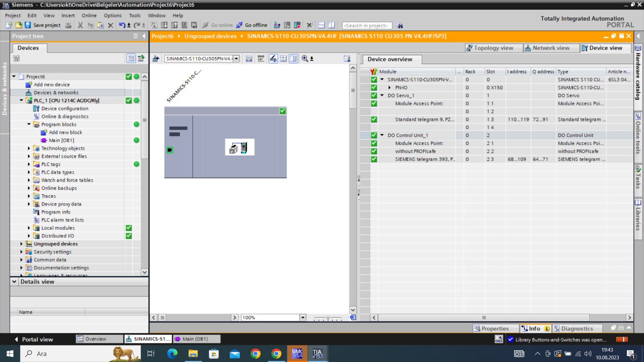
Task: Open Microsoft Edge from the taskbar
Action: pyautogui.click(x=172, y=354)
